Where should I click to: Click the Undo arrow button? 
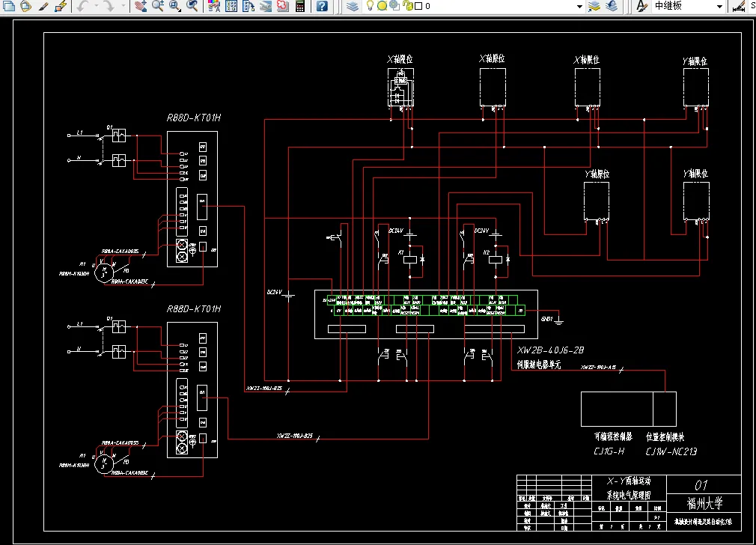coord(83,6)
